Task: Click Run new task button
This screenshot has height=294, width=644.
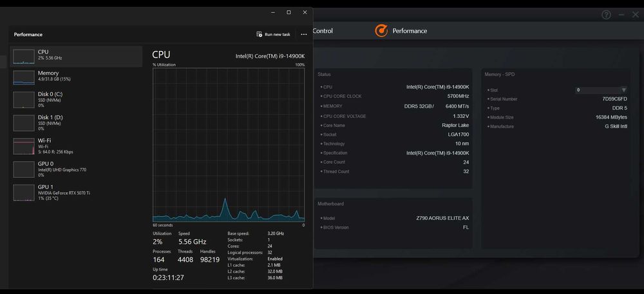Action: [274, 35]
